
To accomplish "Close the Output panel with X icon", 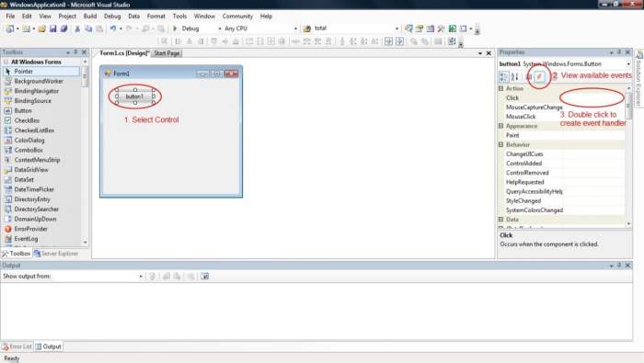I will point(627,266).
